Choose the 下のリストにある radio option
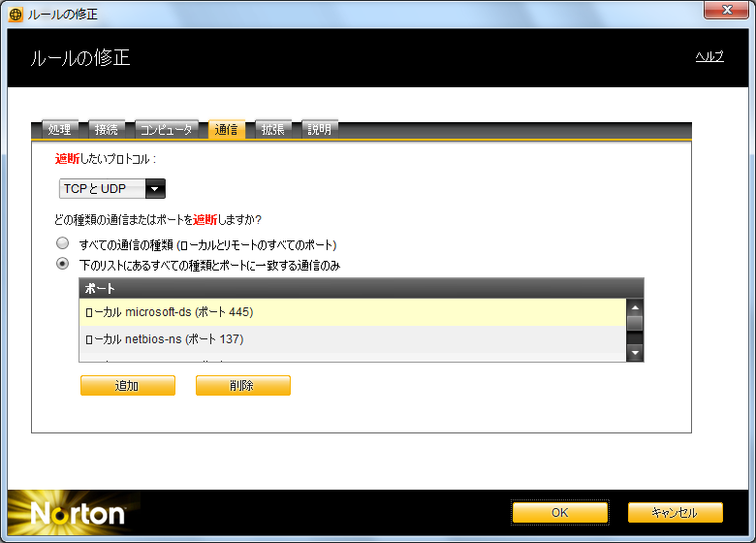Image resolution: width=756 pixels, height=543 pixels. click(63, 265)
